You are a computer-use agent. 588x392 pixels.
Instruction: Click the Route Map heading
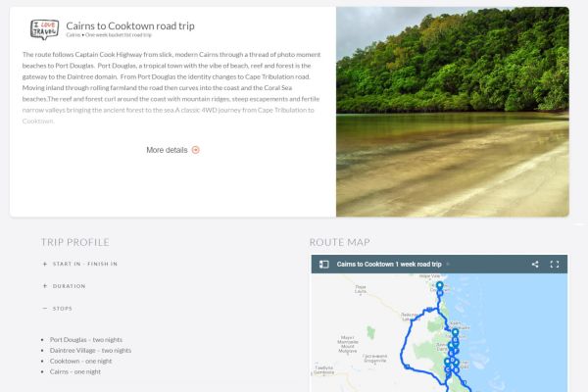coord(339,242)
